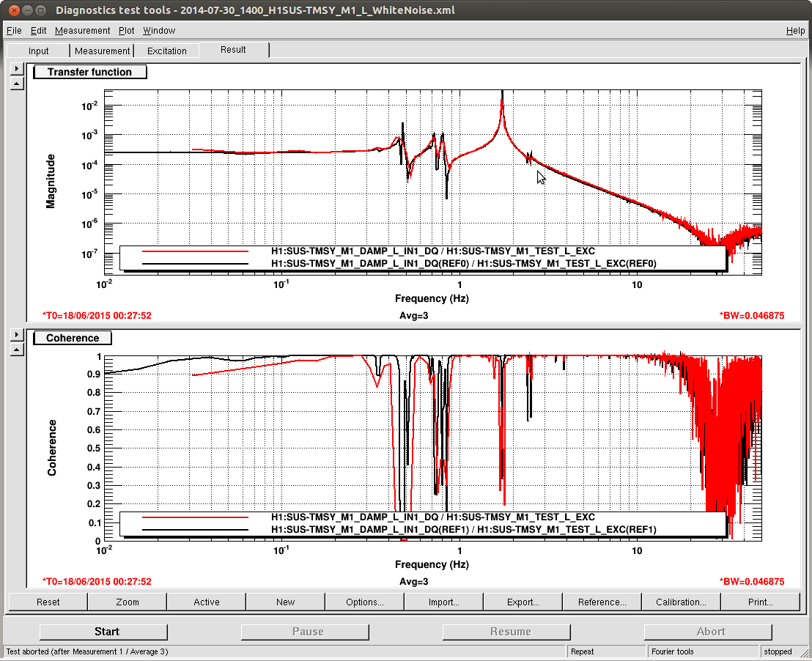Screen dimensions: 812x661
Task: Click red trace legend line in Transfer function
Action: point(195,251)
